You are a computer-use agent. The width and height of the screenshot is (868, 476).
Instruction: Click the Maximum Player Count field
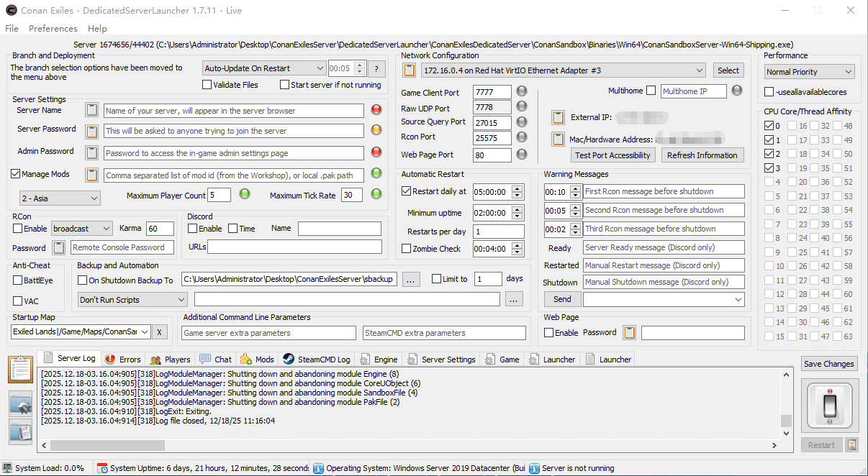pyautogui.click(x=220, y=195)
